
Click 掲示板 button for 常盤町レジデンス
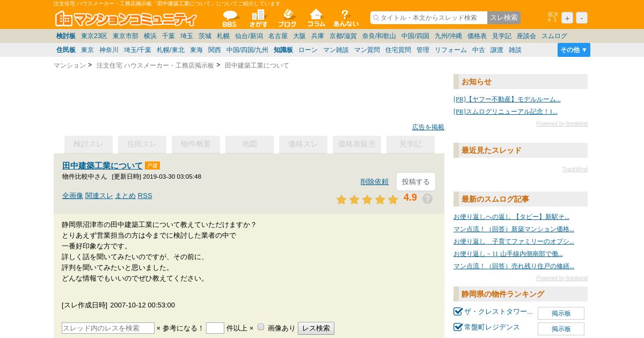tap(561, 329)
